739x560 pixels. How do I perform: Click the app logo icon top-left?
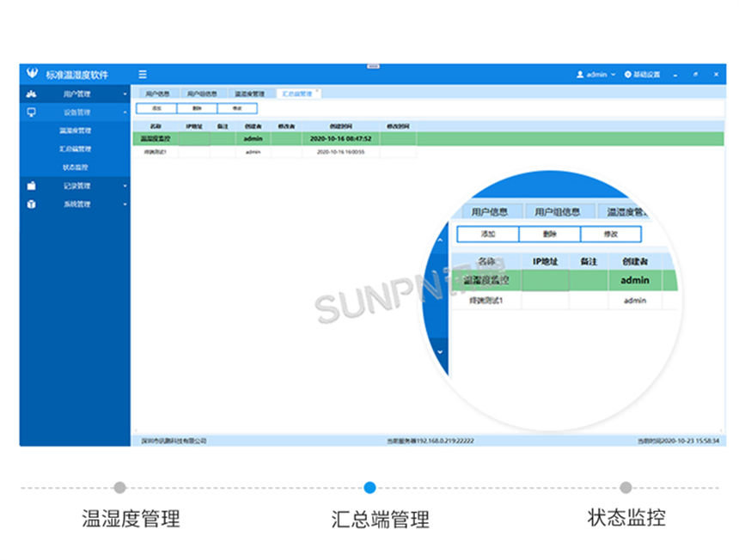[32, 70]
